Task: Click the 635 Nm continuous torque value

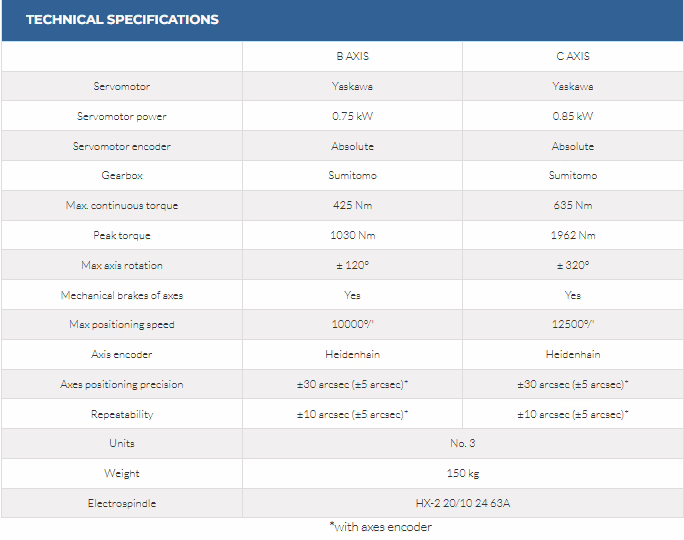Action: pyautogui.click(x=573, y=206)
